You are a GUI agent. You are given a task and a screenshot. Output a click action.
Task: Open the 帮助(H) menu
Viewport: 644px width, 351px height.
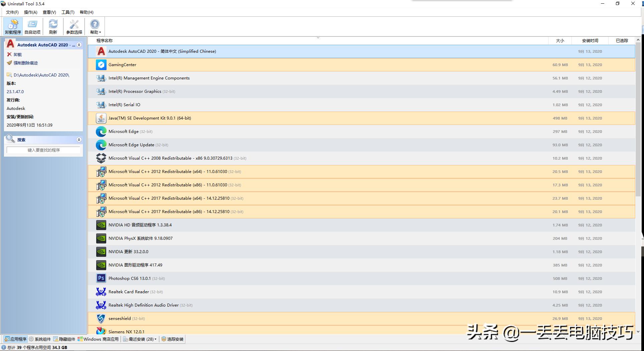[x=87, y=12]
